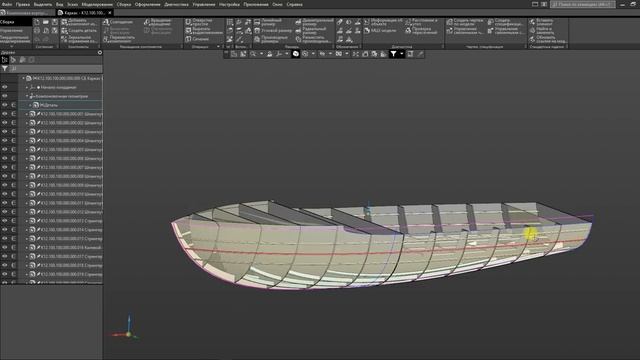
Task: Open Информация об объекте tool
Action: tap(384, 22)
